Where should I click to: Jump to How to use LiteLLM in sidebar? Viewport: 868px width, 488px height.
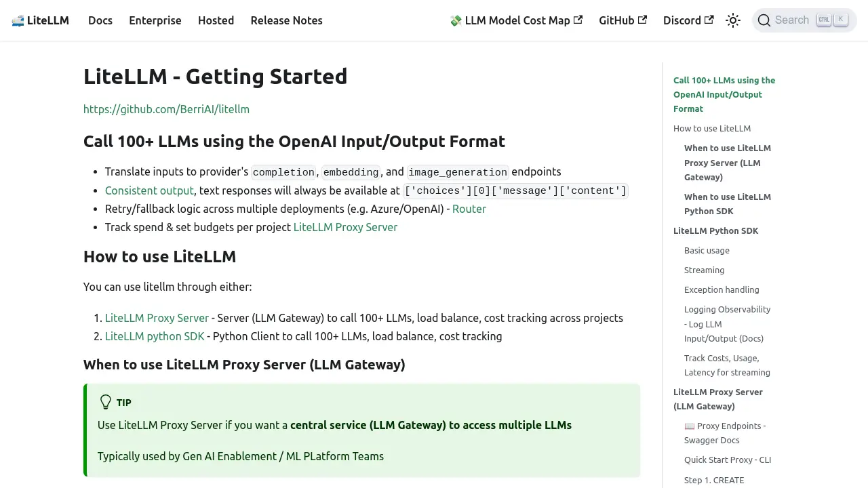[712, 128]
